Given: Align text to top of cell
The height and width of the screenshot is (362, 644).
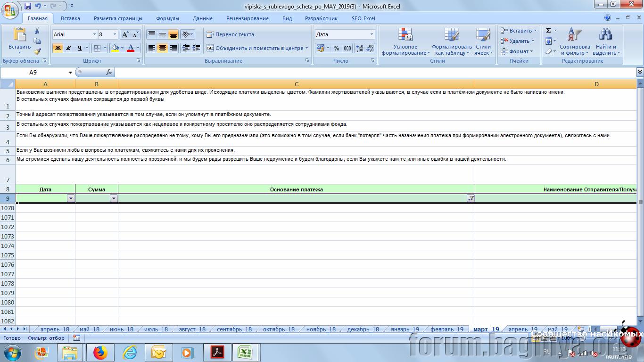Looking at the screenshot, I should click(x=152, y=34).
